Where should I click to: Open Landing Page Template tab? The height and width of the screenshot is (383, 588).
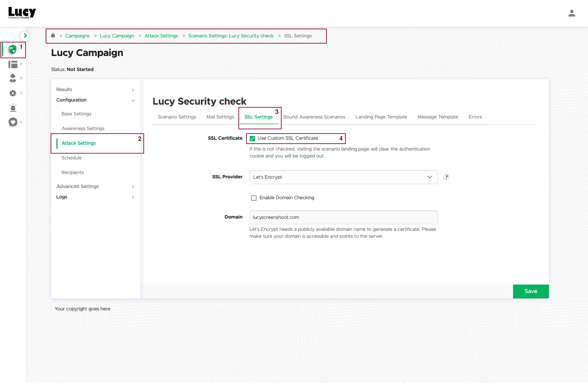(381, 117)
